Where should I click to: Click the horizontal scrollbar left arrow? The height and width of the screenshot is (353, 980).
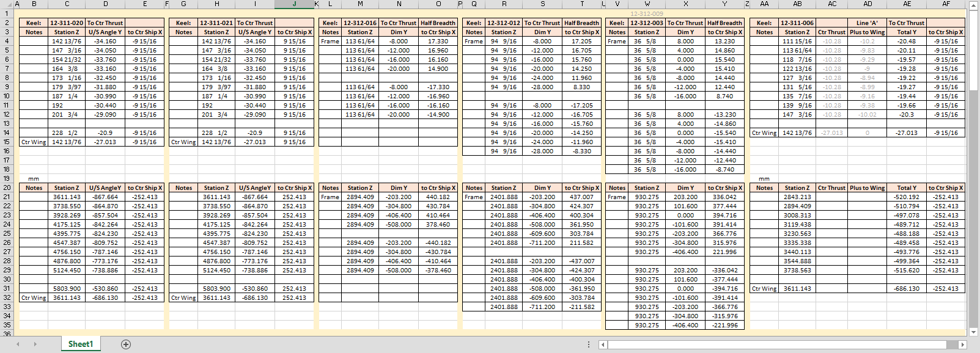point(603,344)
